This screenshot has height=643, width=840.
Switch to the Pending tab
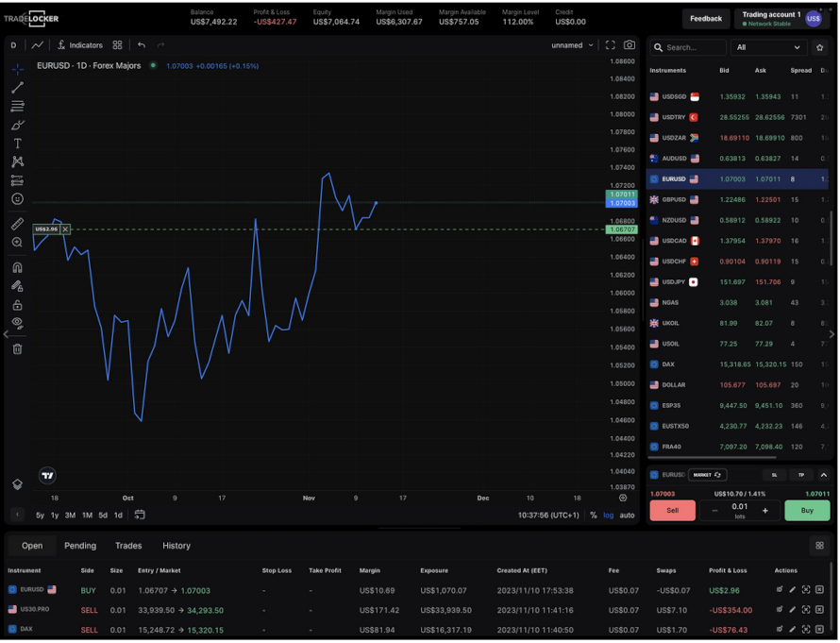pos(80,546)
